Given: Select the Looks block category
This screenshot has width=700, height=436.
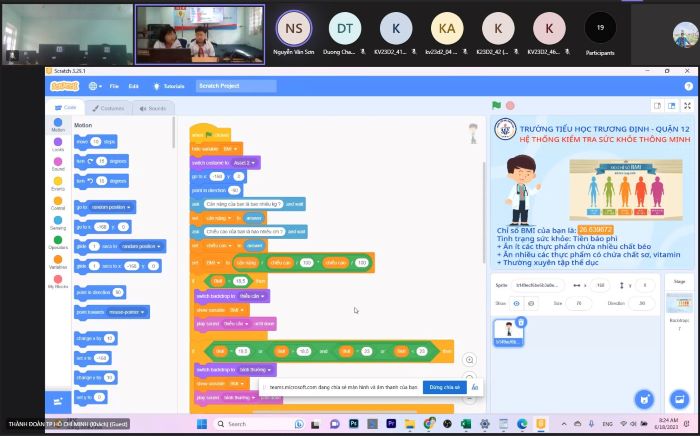Looking at the screenshot, I should point(58,145).
